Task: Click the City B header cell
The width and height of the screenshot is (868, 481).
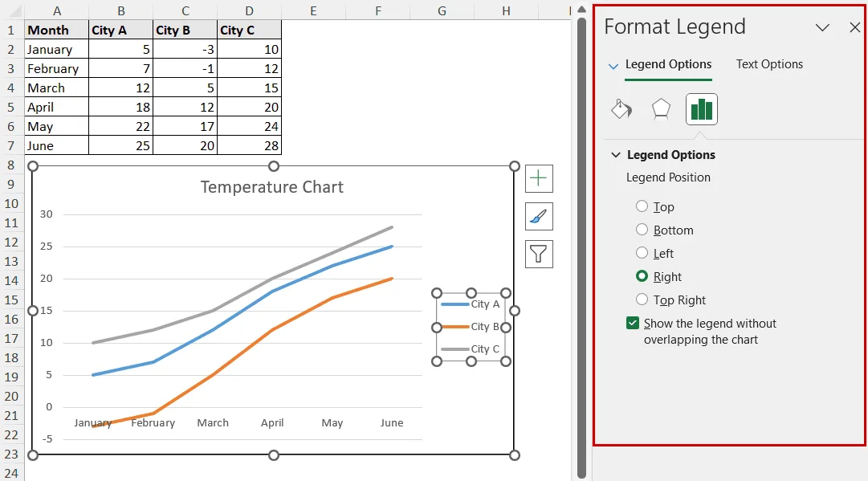Action: tap(185, 30)
